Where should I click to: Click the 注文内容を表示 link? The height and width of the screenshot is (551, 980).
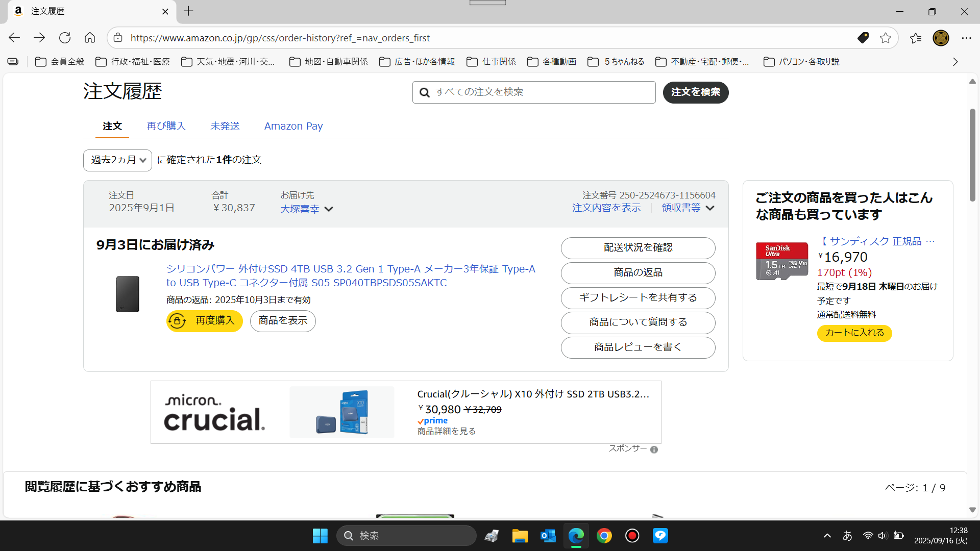point(606,208)
